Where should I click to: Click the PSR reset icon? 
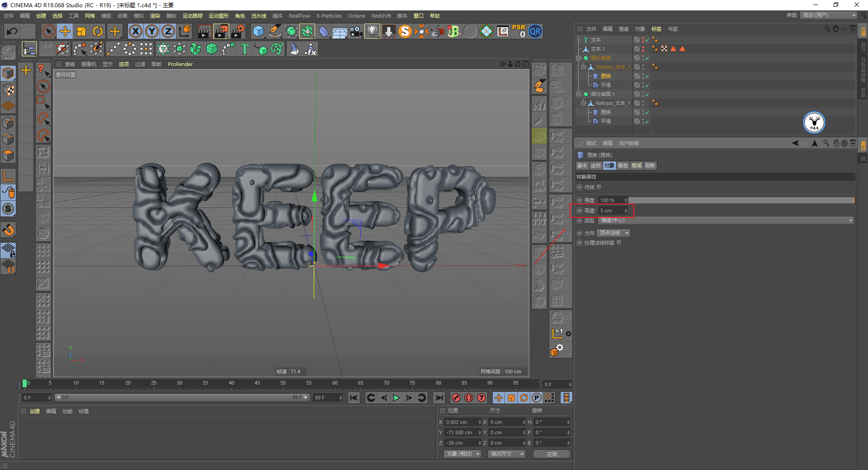pos(519,31)
